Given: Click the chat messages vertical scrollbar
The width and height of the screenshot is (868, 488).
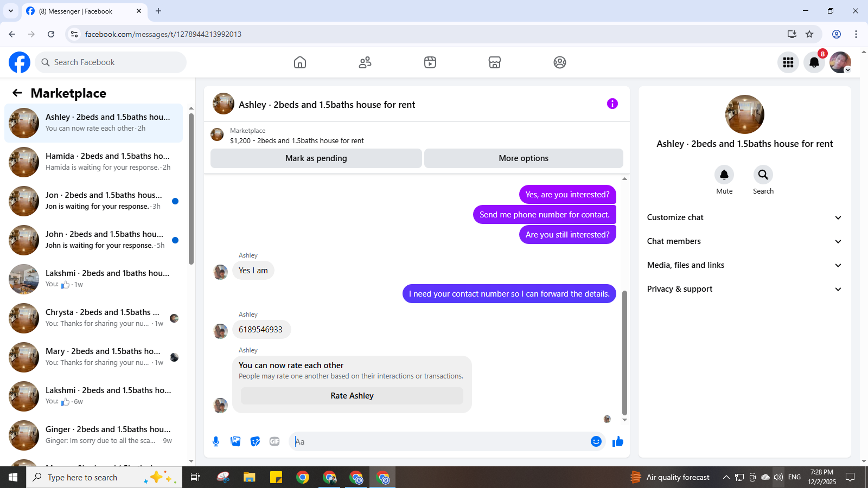Looking at the screenshot, I should (x=624, y=352).
